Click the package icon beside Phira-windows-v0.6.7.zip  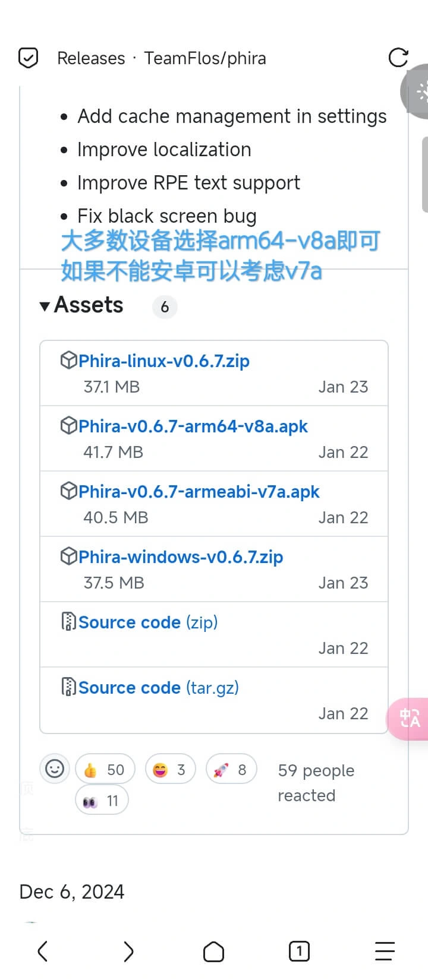point(70,556)
